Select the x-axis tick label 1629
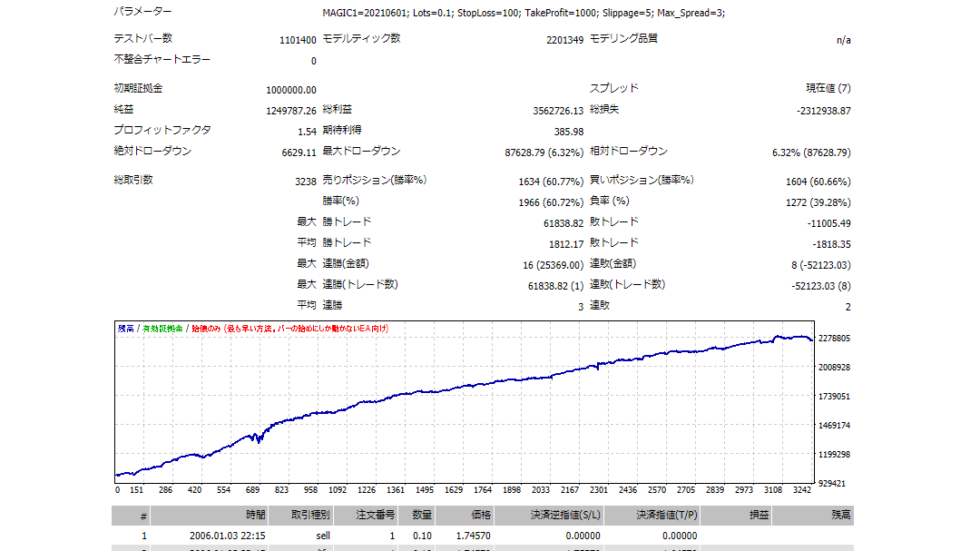 coord(454,490)
